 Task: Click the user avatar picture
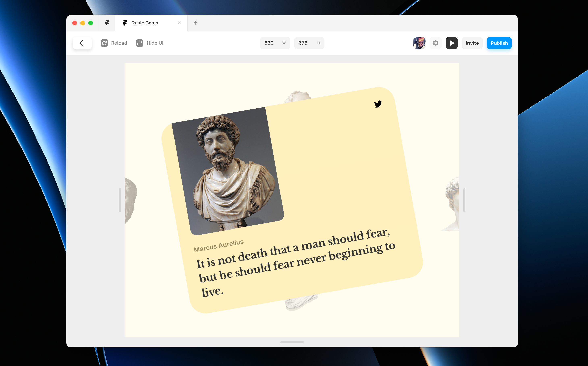[419, 43]
